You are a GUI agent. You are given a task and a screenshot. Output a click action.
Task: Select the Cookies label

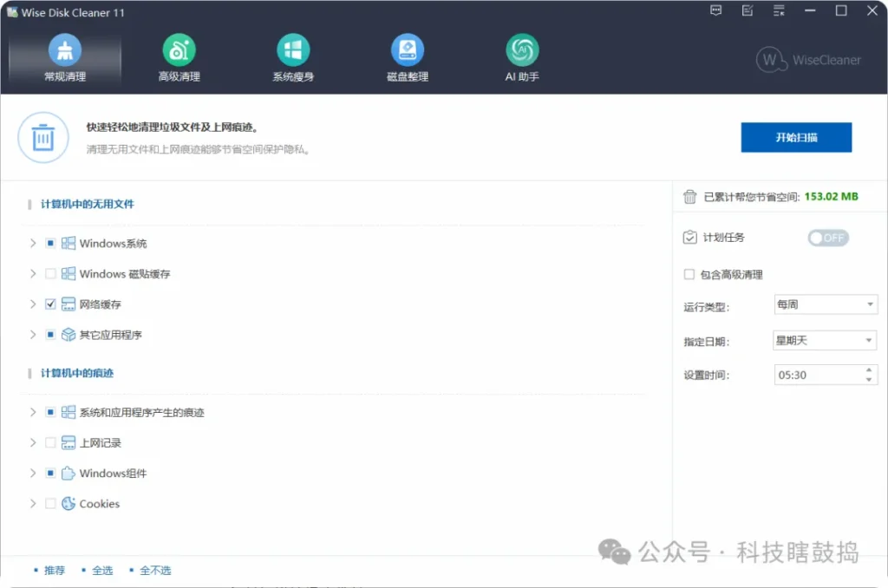pyautogui.click(x=100, y=504)
